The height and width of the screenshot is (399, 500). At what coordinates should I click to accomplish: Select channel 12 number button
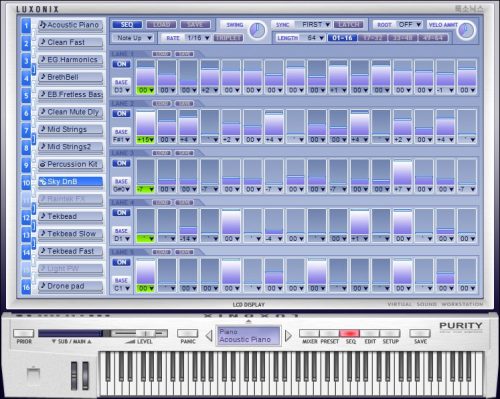click(x=26, y=218)
